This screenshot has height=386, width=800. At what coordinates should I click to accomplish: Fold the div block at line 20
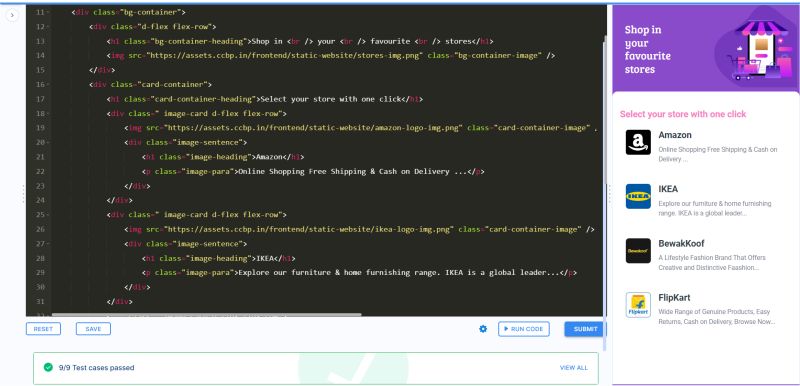coord(48,142)
